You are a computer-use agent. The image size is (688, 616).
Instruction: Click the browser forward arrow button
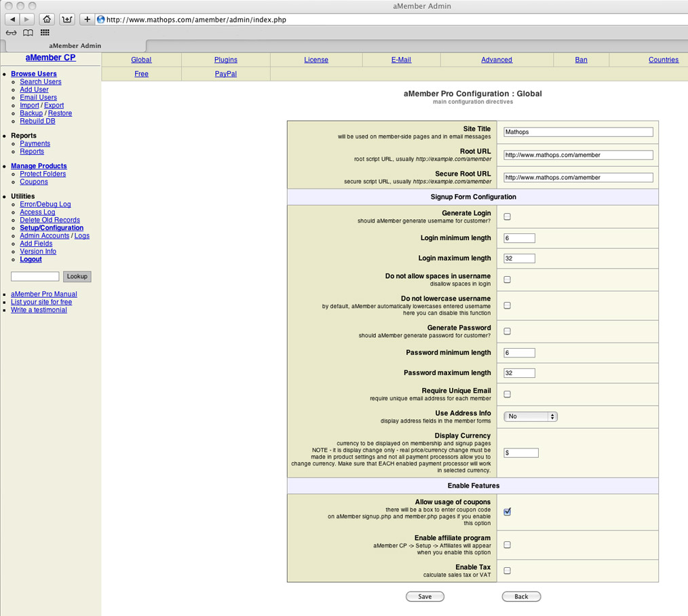[27, 20]
